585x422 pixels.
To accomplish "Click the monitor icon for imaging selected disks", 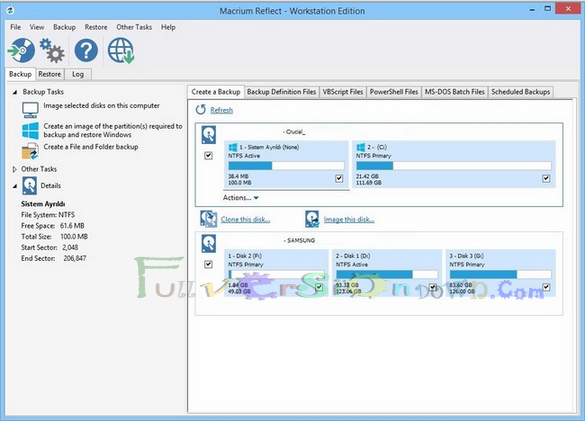I will coord(30,110).
